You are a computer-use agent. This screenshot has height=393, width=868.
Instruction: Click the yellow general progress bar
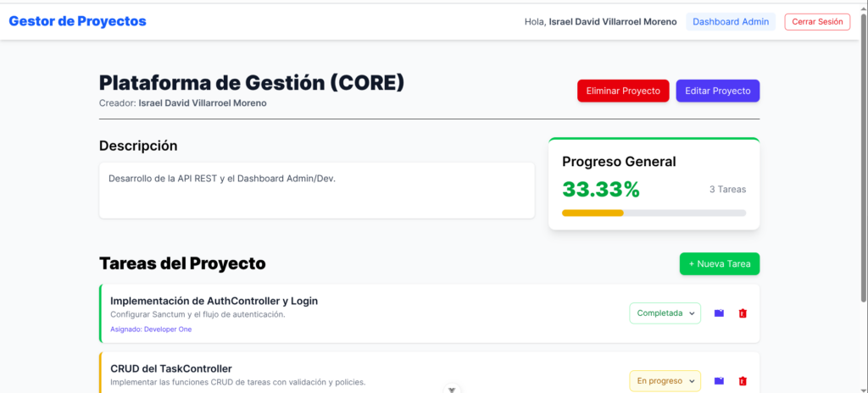click(593, 213)
